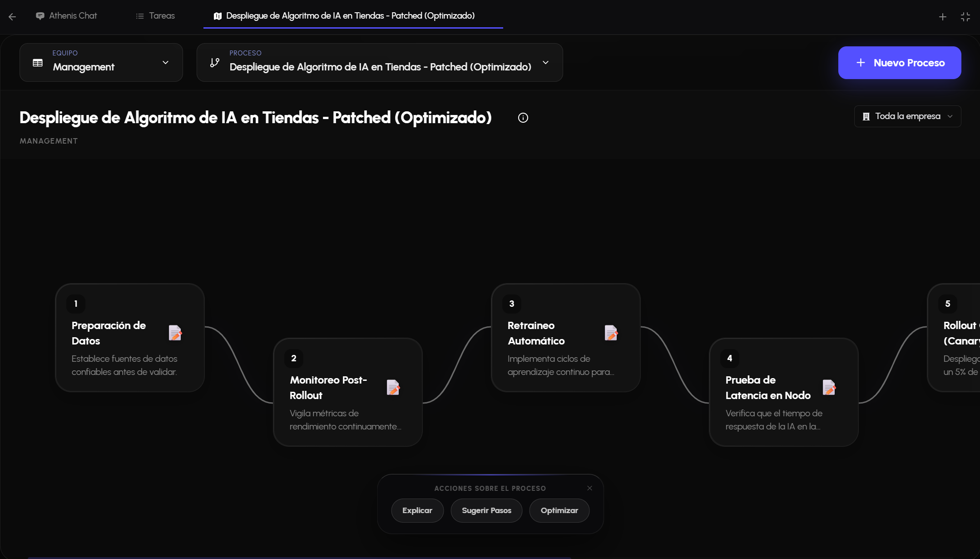Open the Athenis Chat tab
Viewport: 980px width, 559px height.
coord(66,16)
